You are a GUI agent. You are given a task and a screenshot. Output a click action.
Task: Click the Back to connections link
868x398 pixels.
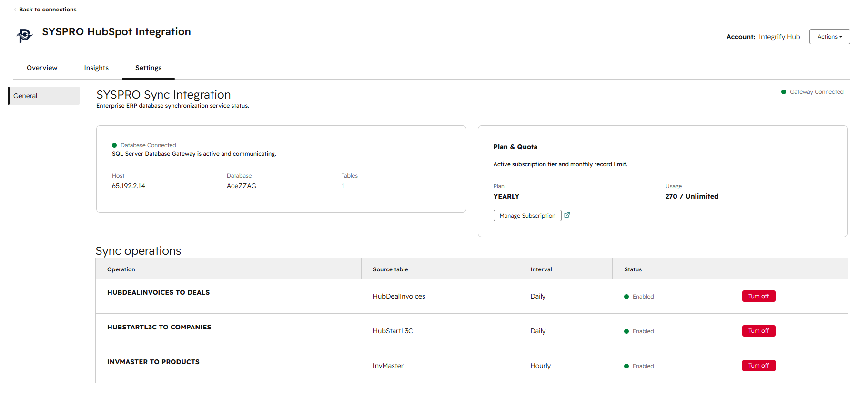pos(45,10)
